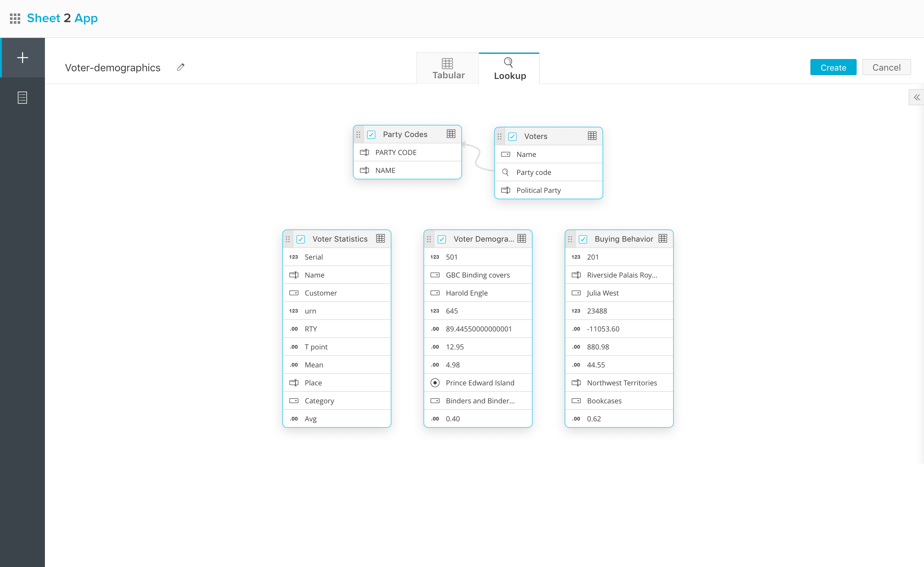Viewport: 924px width, 567px height.
Task: Click the Party Codes table title
Action: pos(405,134)
